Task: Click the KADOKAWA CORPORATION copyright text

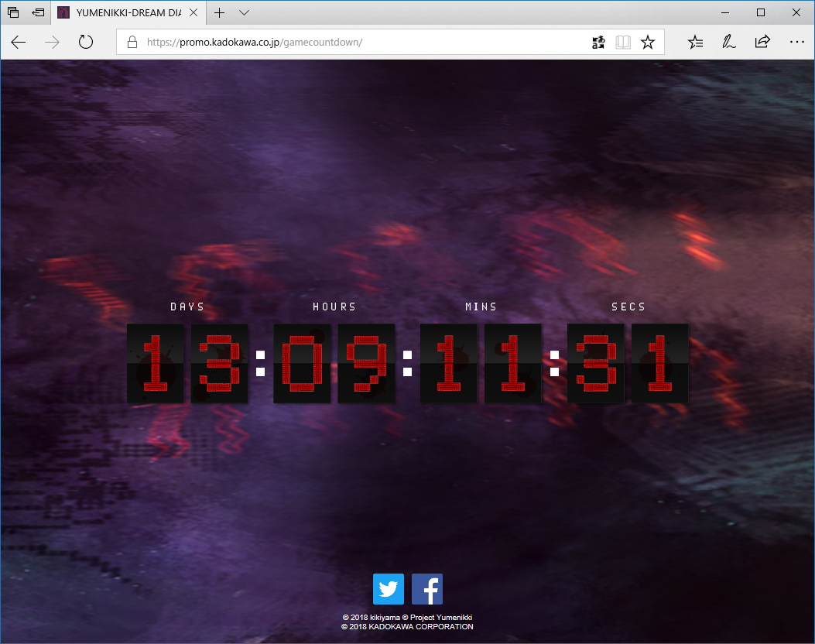Action: (407, 627)
